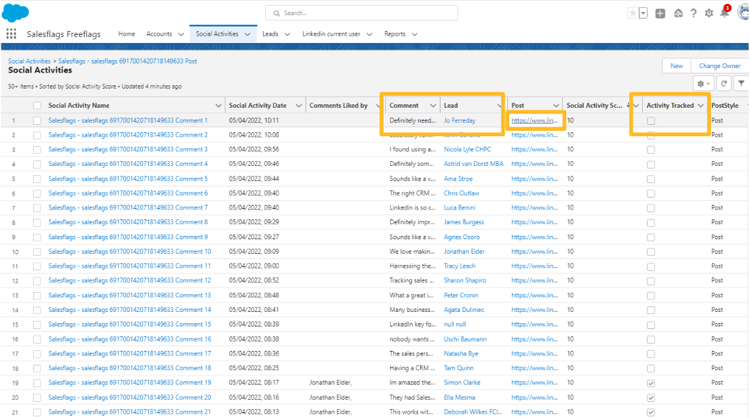The image size is (750, 417).
Task: Open global actions plus icon
Action: pyautogui.click(x=660, y=13)
